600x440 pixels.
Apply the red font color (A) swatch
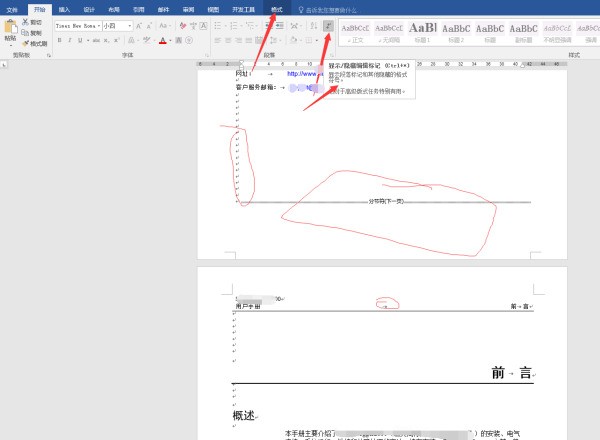[163, 40]
